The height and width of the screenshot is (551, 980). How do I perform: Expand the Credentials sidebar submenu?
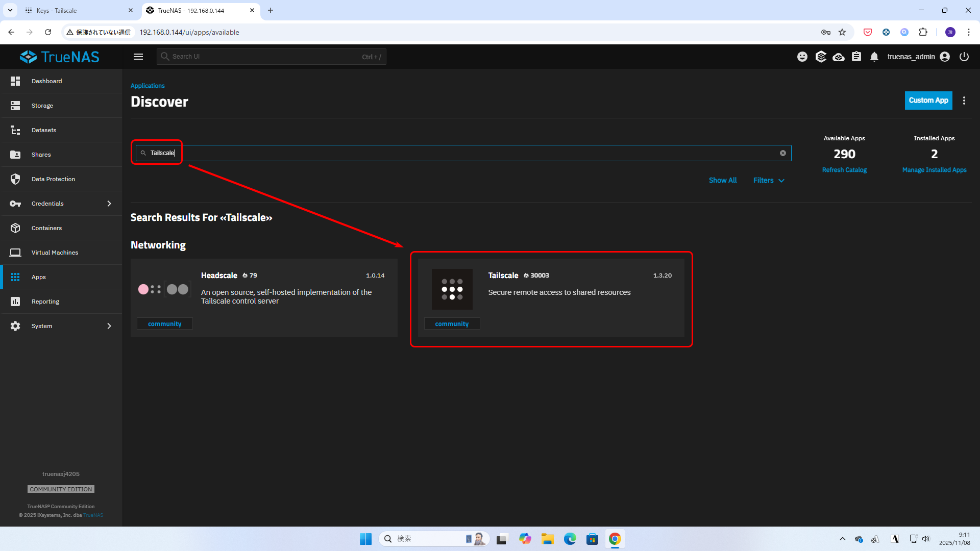(109, 204)
